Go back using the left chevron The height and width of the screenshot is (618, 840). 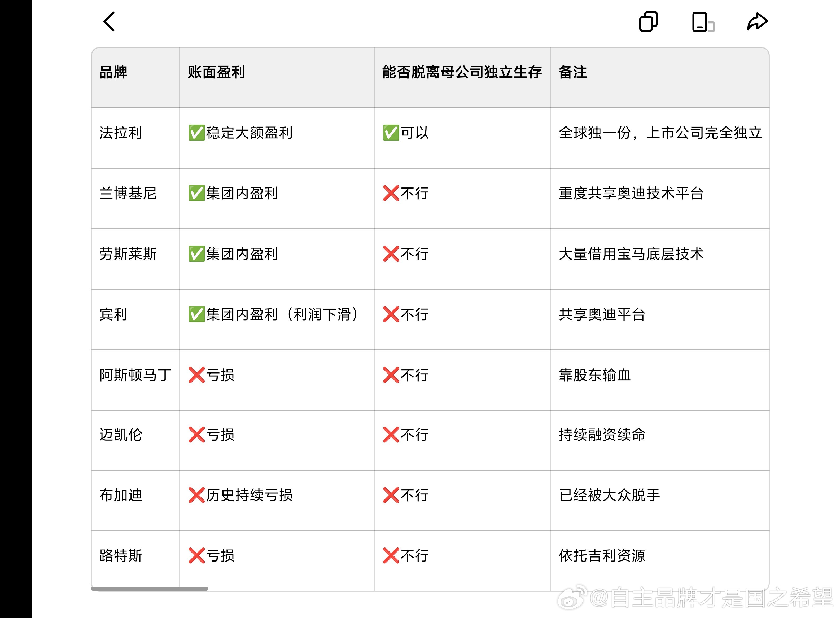(109, 21)
